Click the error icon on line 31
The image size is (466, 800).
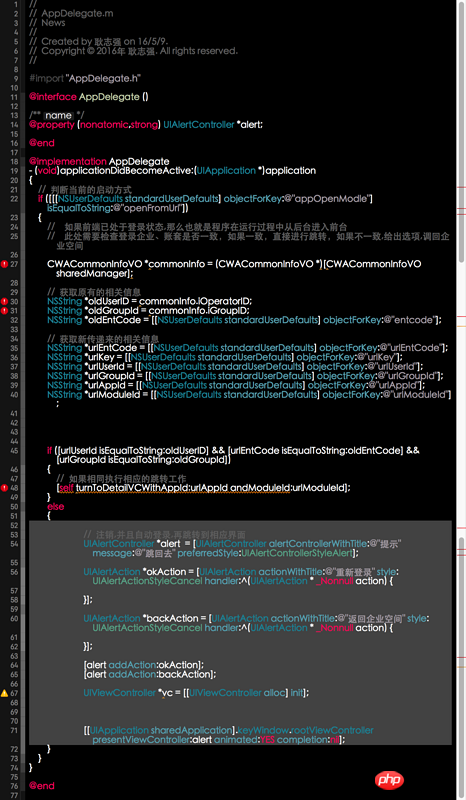coord(4,310)
